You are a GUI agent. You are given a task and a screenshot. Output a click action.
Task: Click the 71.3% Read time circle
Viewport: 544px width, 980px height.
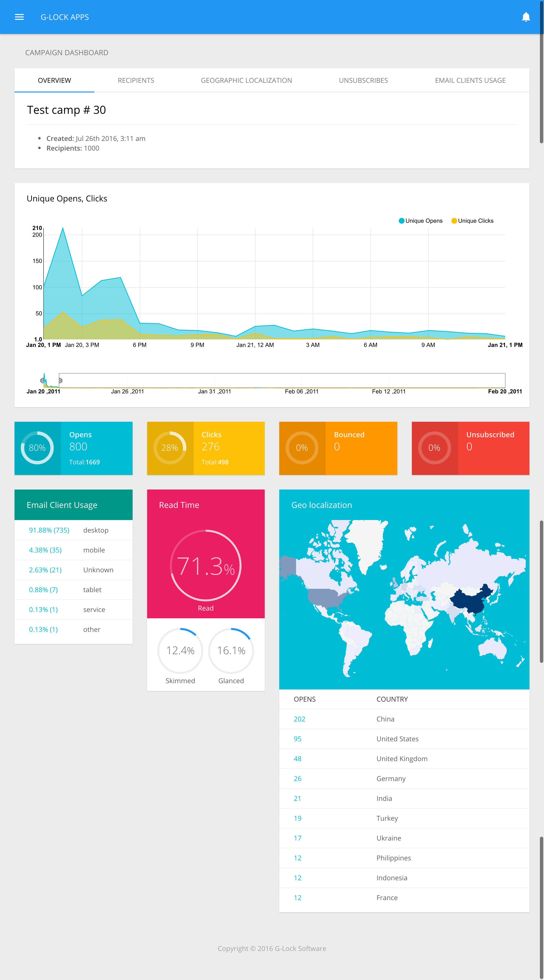click(x=206, y=565)
